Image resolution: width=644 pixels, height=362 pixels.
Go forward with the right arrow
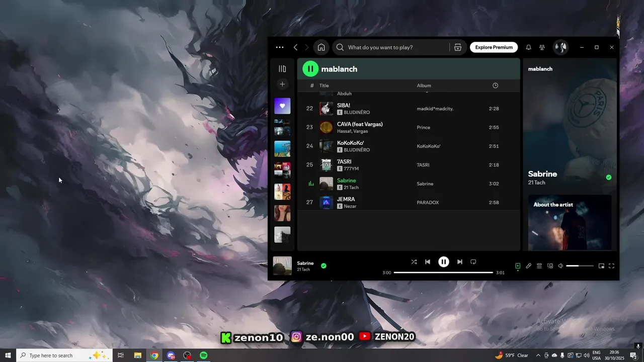(307, 47)
